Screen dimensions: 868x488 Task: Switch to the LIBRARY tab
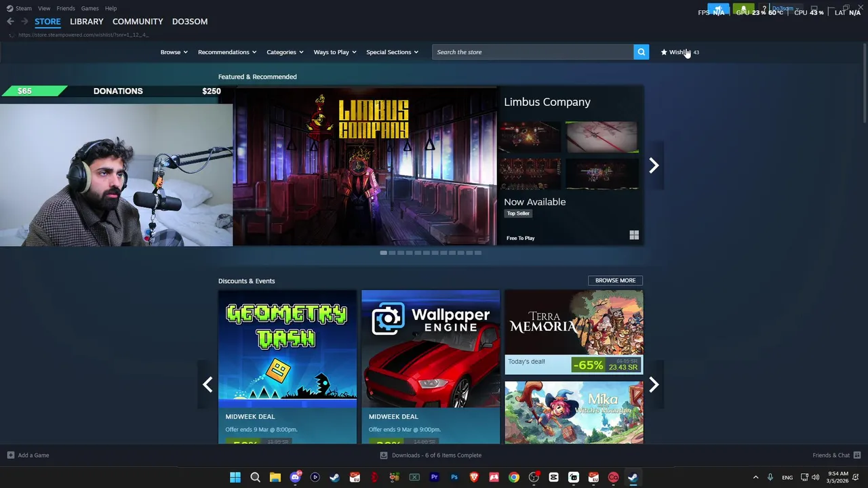point(87,22)
